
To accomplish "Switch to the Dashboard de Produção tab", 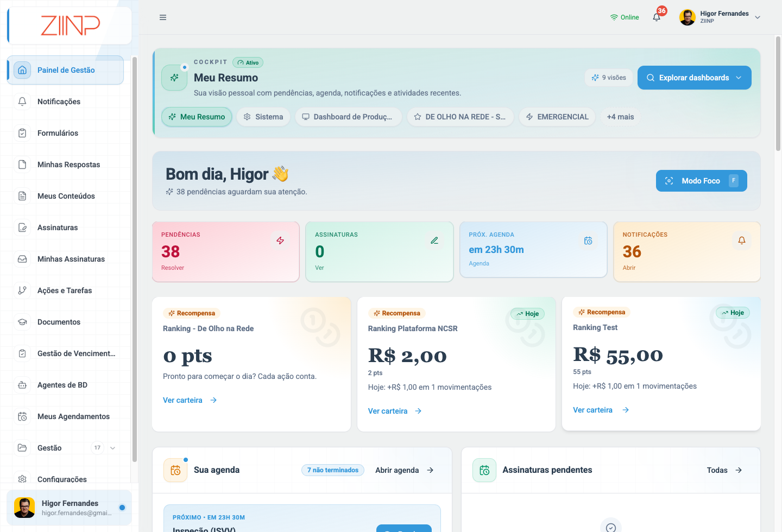I will (x=349, y=117).
